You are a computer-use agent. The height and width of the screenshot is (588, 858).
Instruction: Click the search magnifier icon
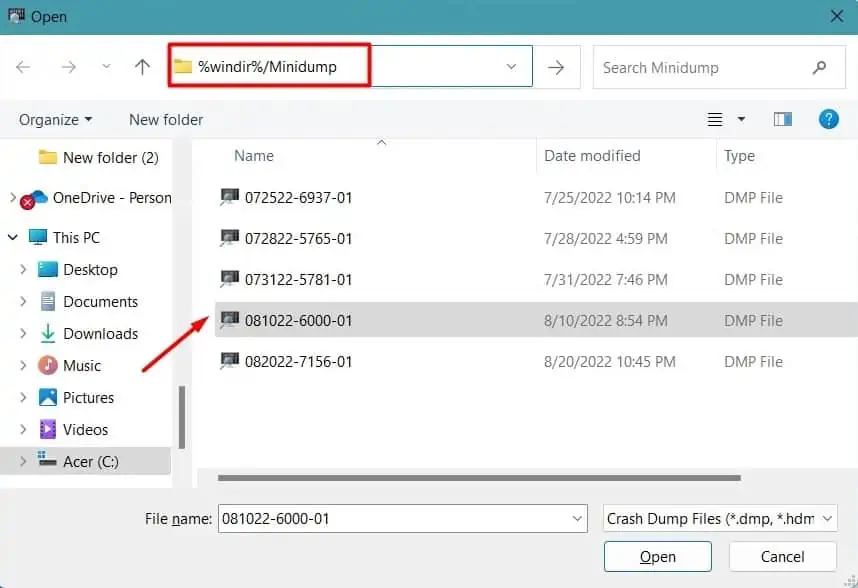(x=819, y=67)
